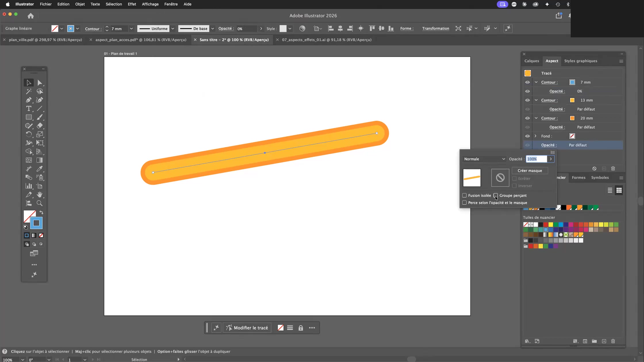Select the Scale tool
644x362 pixels.
click(x=40, y=134)
